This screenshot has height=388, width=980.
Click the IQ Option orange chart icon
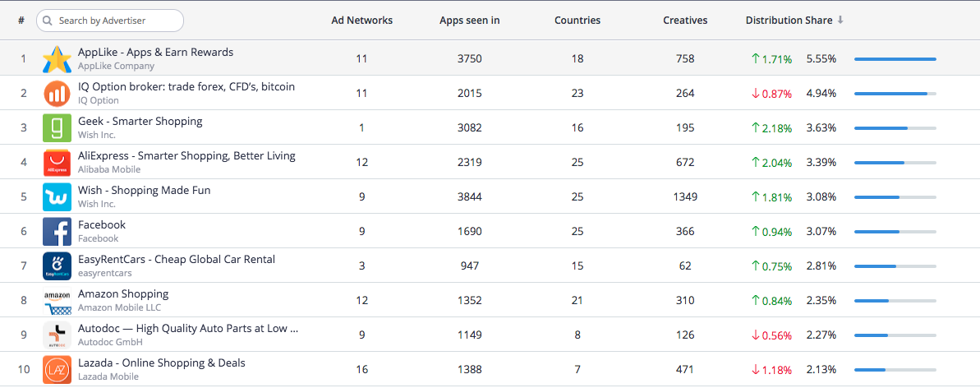[x=57, y=93]
